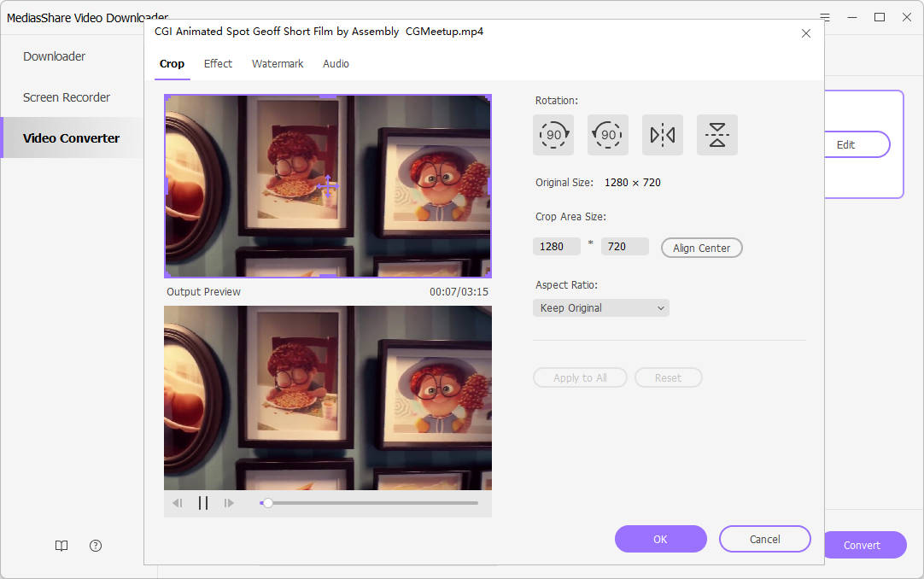Viewport: 924px width, 579px height.
Task: Rotate the video 90 degrees clockwise
Action: point(553,134)
